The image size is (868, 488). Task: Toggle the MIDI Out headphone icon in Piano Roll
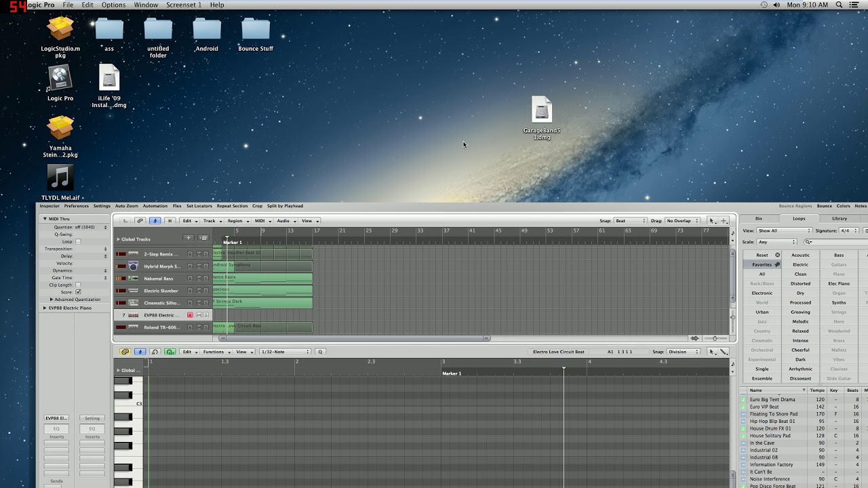point(155,352)
